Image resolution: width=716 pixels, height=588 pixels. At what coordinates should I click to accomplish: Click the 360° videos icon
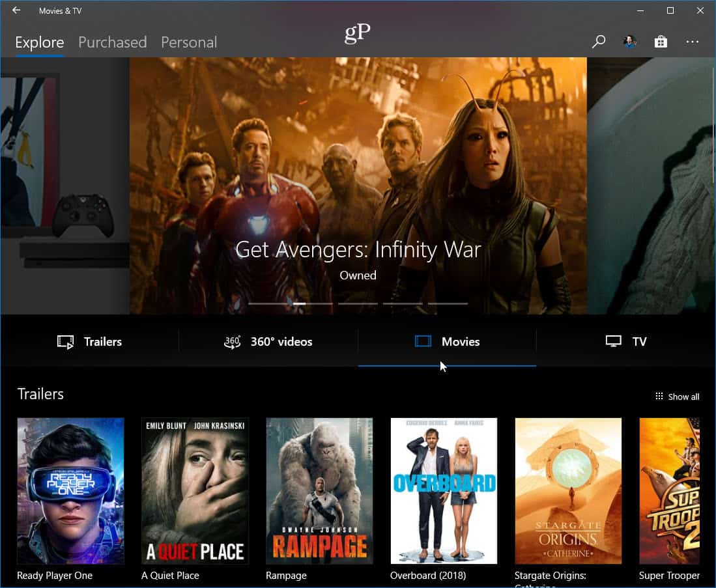pyautogui.click(x=232, y=342)
